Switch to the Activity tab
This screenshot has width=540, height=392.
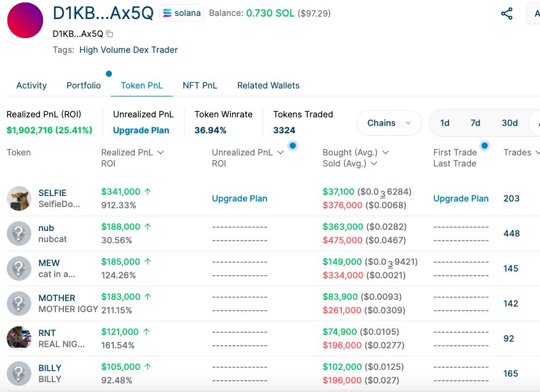tap(31, 85)
